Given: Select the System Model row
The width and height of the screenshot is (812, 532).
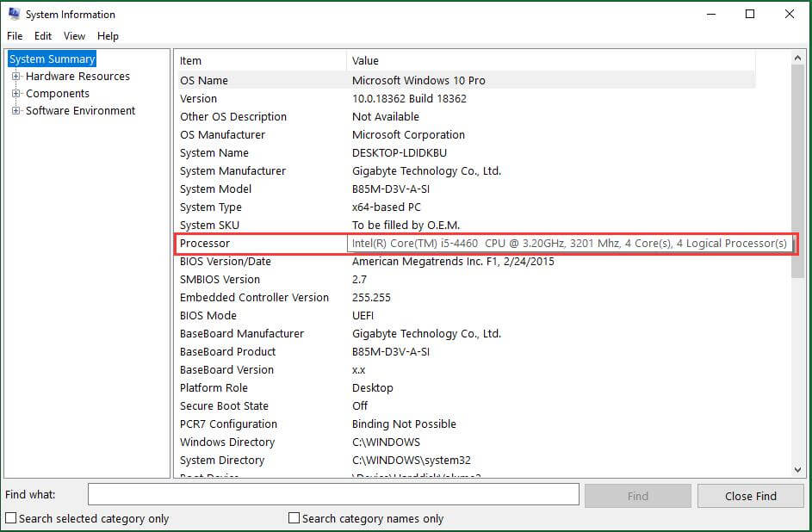Looking at the screenshot, I should coord(466,189).
